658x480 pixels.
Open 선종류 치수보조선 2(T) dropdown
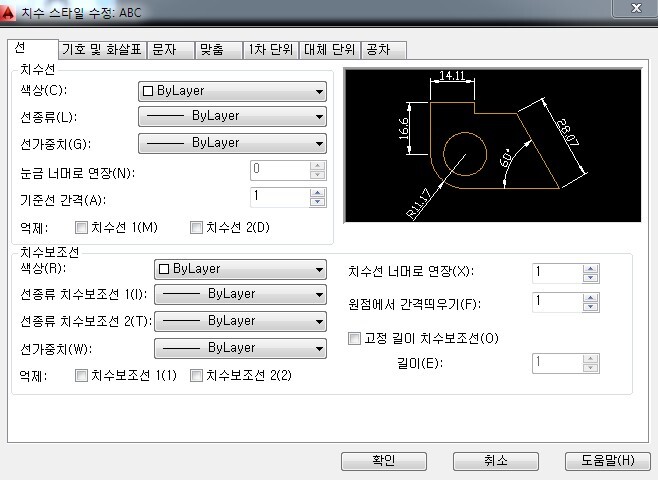pos(240,321)
